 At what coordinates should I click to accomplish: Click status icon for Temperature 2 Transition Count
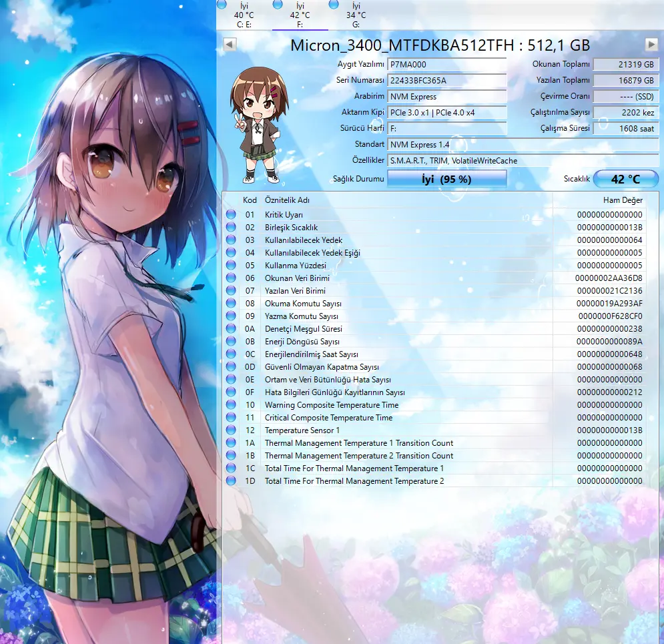(231, 456)
